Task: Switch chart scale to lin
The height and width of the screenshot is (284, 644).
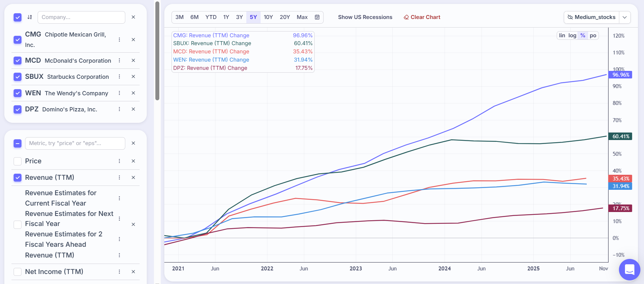Action: tap(562, 35)
